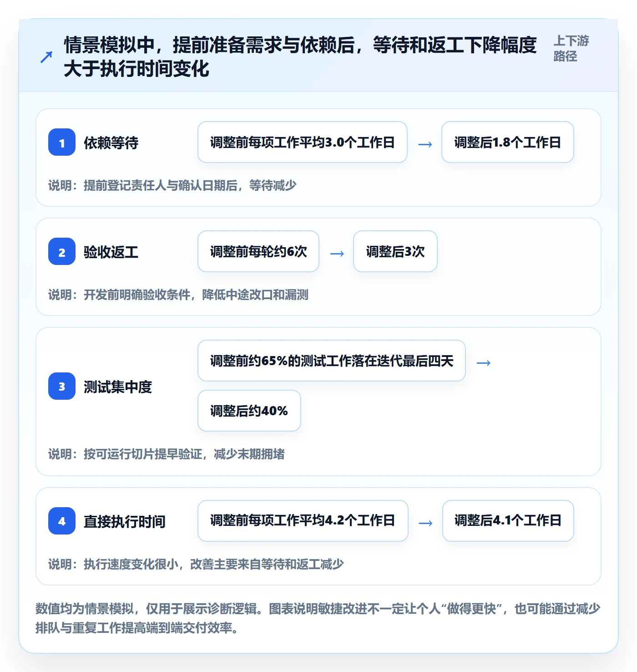Click the 调整后3次 chip
This screenshot has width=637, height=672.
[395, 251]
